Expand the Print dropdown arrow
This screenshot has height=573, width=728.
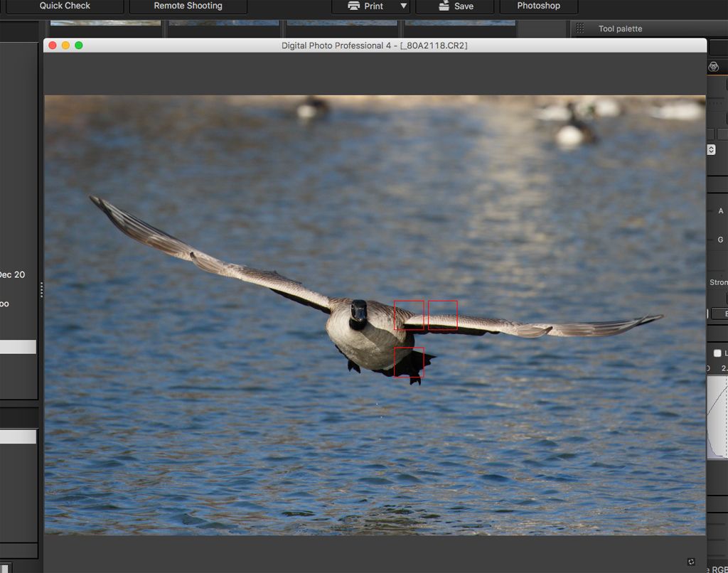(404, 6)
